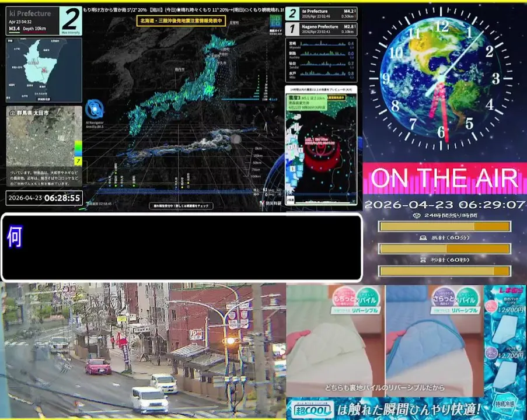Click the lit streetlight in the live camera
This screenshot has width=527, height=420.
(x=230, y=341)
